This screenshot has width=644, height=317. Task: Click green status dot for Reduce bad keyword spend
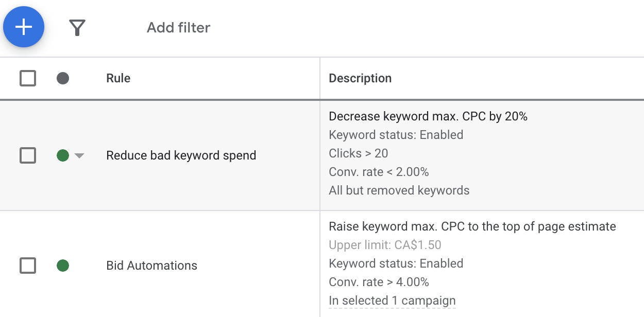click(63, 155)
